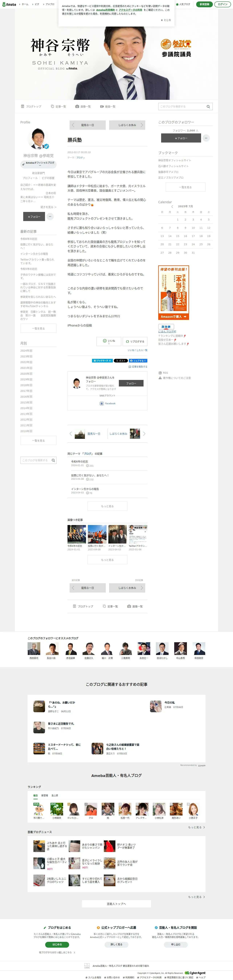Viewport: 233px width, 980px height.
Task: Open the Facebook SNS account link
Action: pos(107,404)
